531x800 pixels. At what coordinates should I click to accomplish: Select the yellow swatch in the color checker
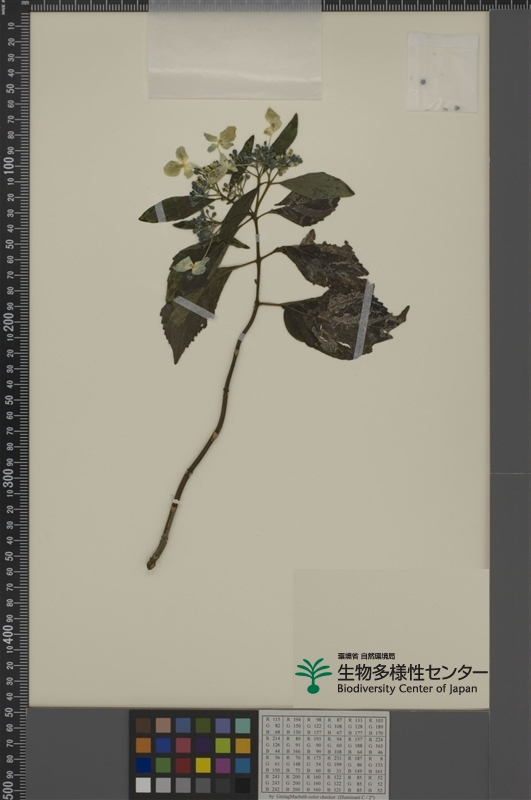203,765
